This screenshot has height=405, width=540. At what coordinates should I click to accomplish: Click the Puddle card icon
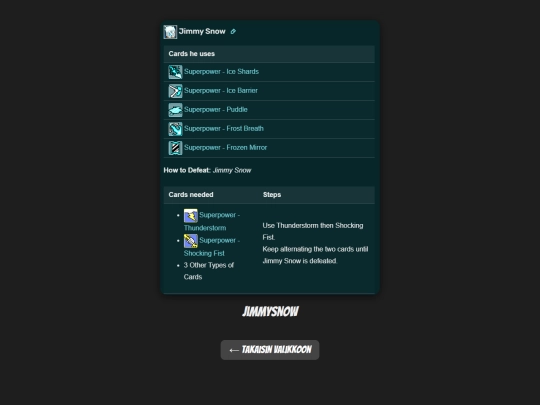coord(175,110)
